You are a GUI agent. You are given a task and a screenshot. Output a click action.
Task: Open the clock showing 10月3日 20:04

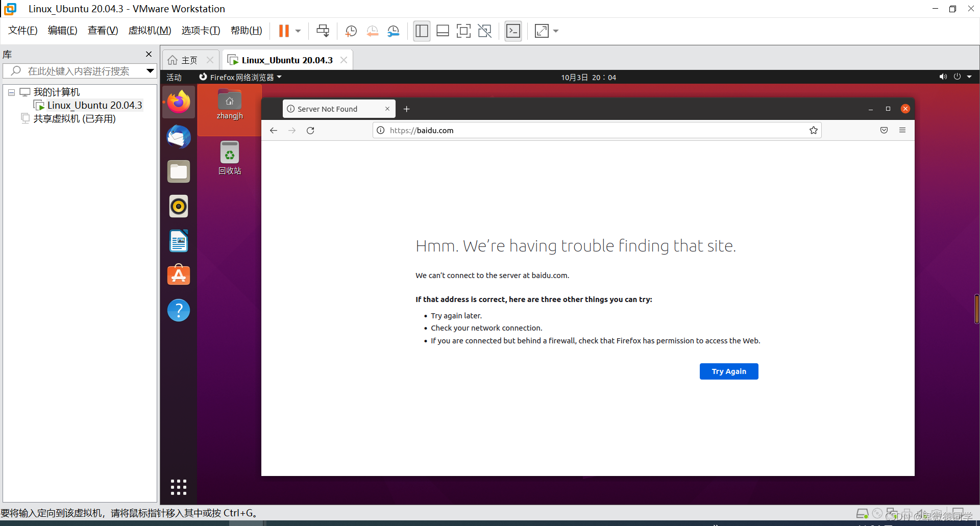pyautogui.click(x=589, y=77)
